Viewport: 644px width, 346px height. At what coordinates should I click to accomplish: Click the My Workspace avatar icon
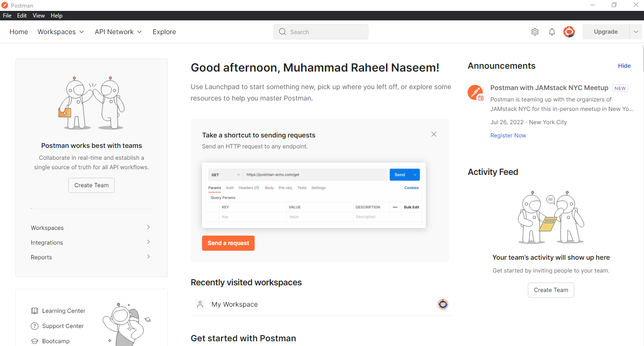200,304
